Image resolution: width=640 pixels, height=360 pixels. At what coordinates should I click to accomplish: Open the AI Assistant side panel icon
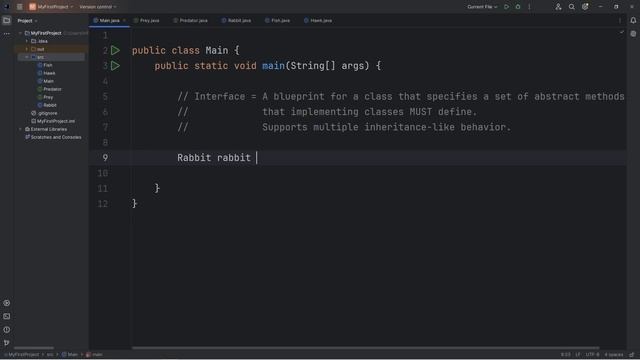pos(633,34)
